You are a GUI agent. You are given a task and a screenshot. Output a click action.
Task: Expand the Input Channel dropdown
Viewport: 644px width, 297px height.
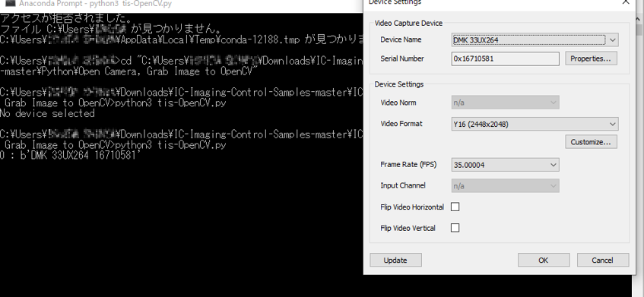pos(505,186)
